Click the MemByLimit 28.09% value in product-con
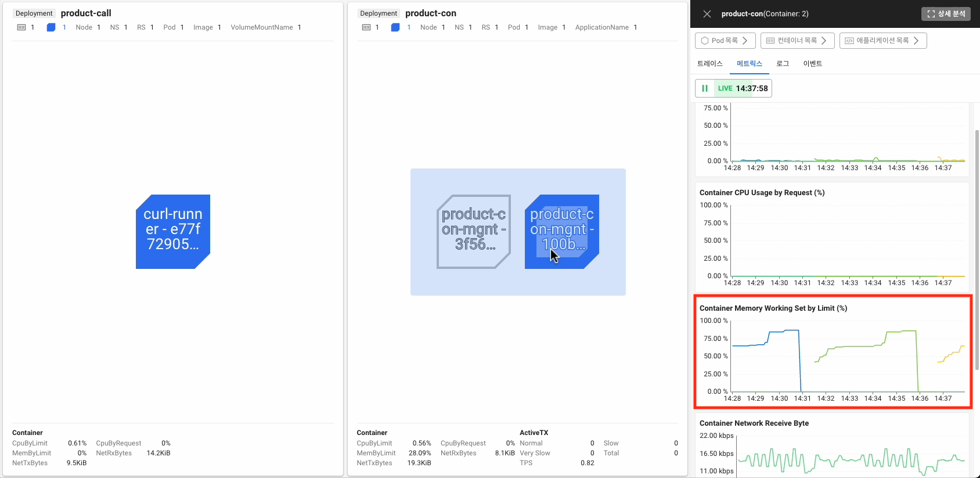This screenshot has width=980, height=478. (420, 453)
